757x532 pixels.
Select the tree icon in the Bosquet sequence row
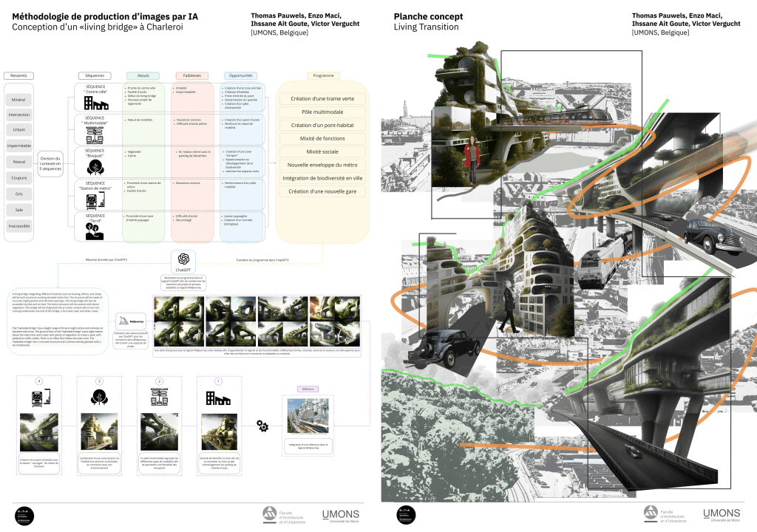tap(95, 164)
